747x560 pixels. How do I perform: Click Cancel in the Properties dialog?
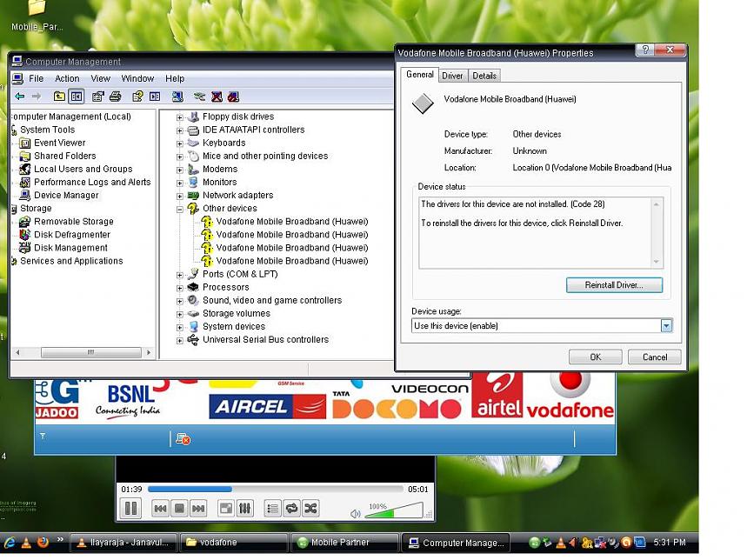654,357
